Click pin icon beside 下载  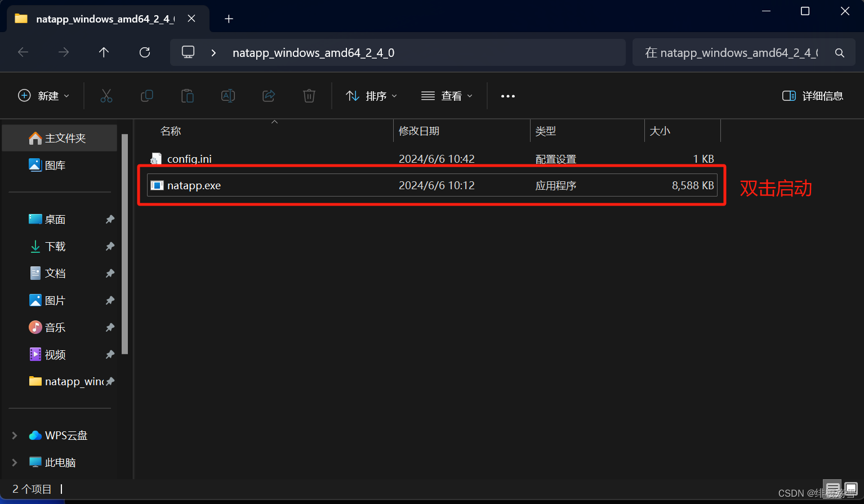(x=110, y=246)
